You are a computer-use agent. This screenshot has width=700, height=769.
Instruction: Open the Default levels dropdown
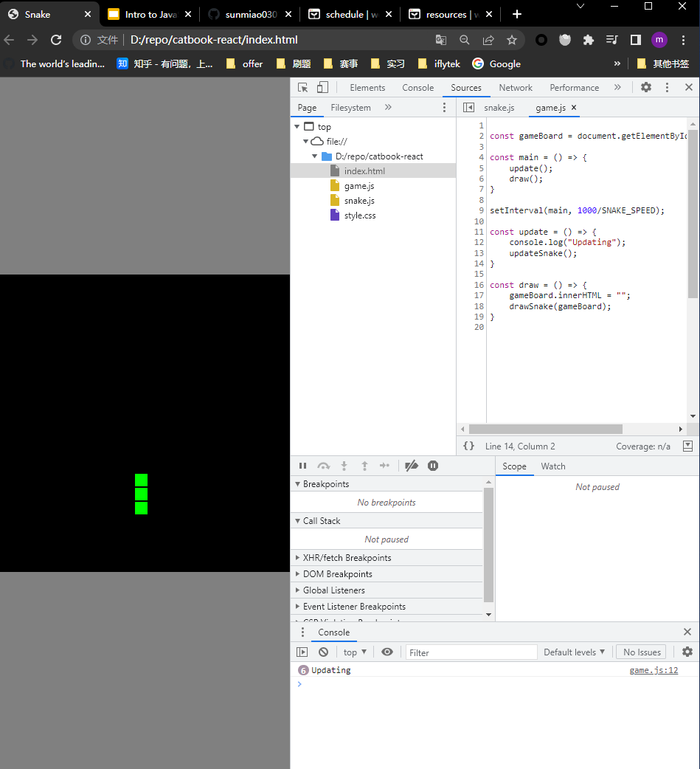pyautogui.click(x=574, y=652)
